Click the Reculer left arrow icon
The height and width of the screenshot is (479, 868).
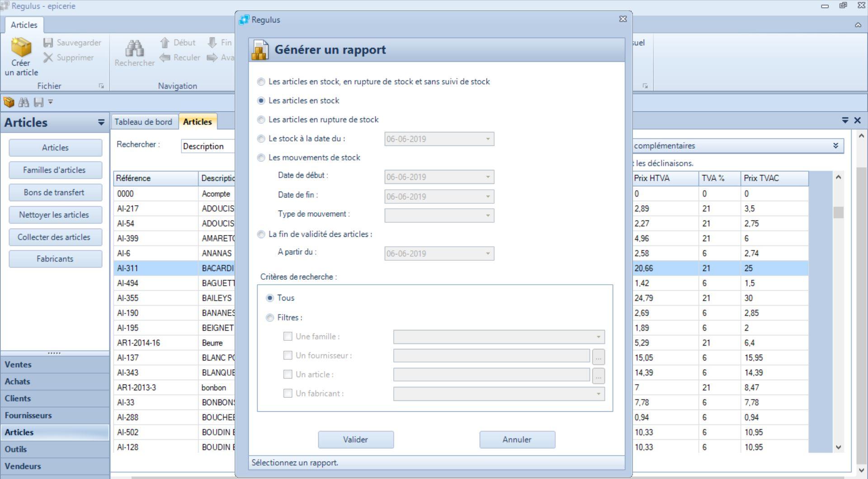click(x=165, y=57)
